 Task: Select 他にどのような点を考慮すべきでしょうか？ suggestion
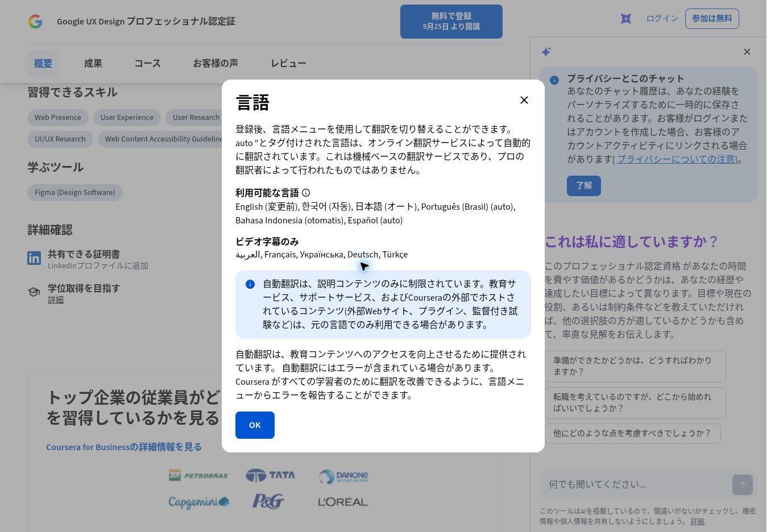click(x=633, y=434)
